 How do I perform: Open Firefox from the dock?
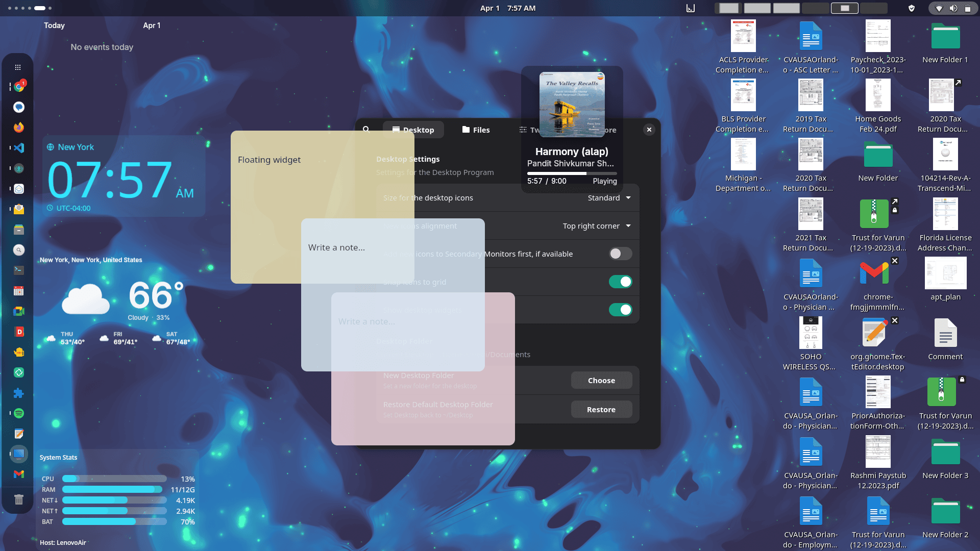pyautogui.click(x=19, y=128)
